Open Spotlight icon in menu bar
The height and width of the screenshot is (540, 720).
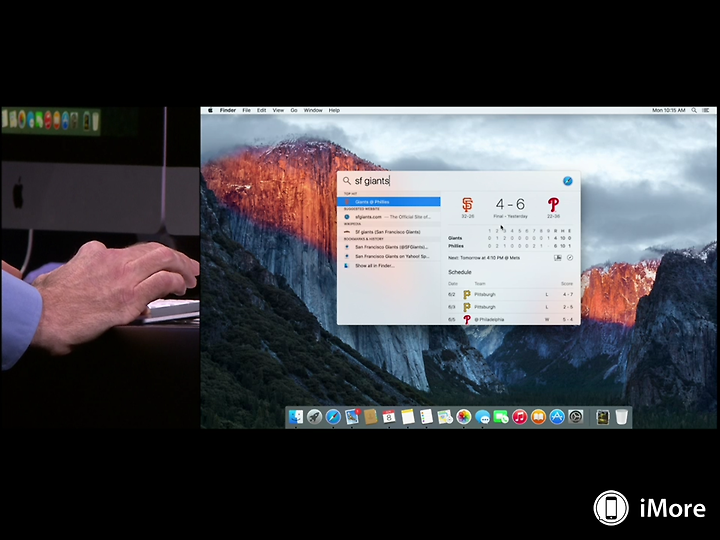[x=694, y=110]
